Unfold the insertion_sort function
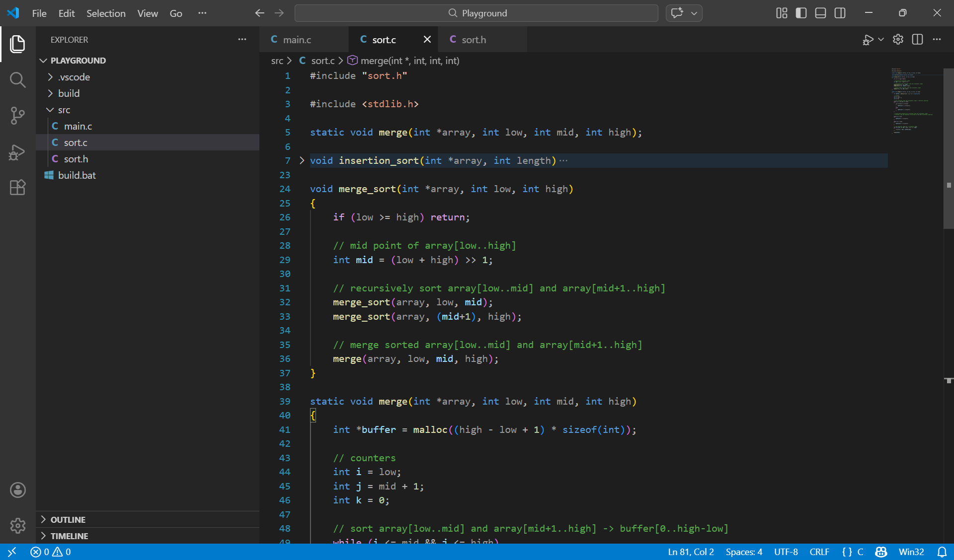 coord(302,160)
